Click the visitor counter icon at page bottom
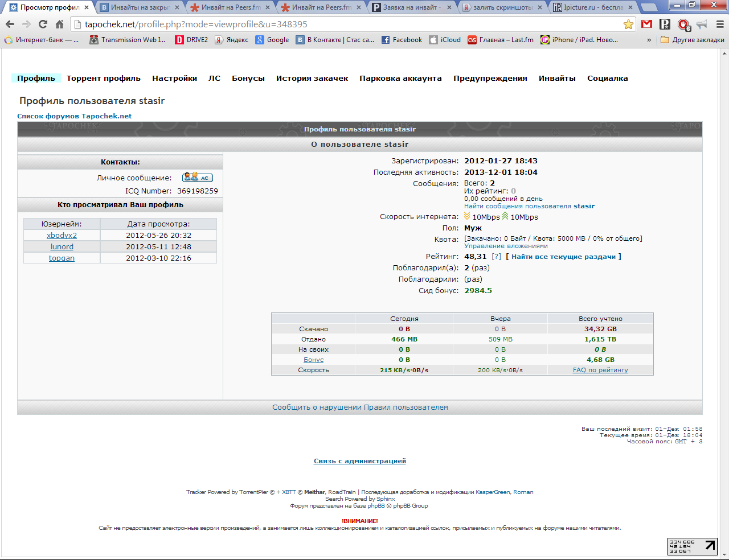729x560 pixels. coord(693,546)
